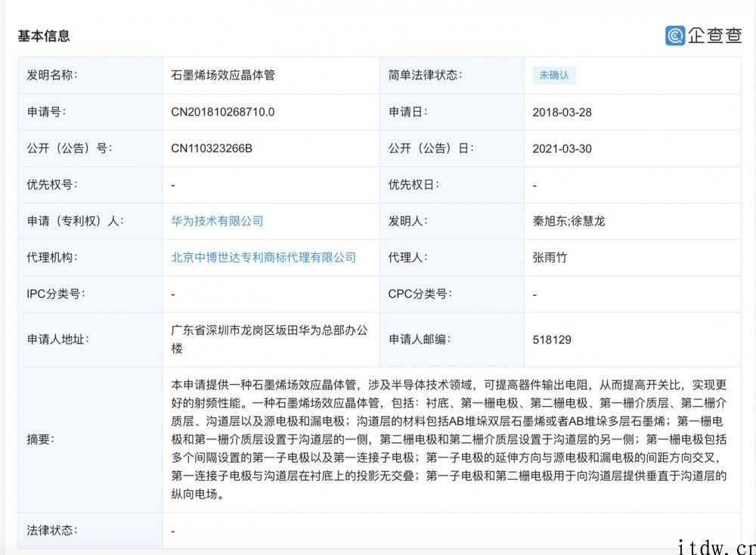
Task: Click the 未确认 legal status badge
Action: pos(553,75)
